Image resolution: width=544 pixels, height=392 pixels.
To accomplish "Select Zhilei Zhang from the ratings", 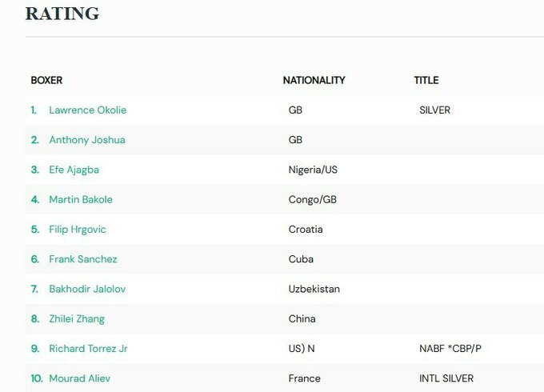I will coord(77,318).
